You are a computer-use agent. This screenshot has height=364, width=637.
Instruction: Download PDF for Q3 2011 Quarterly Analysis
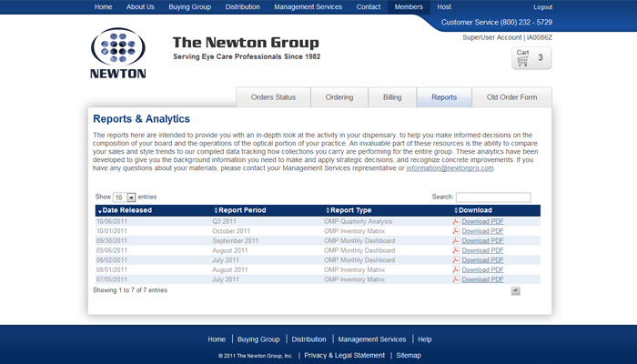coord(482,221)
